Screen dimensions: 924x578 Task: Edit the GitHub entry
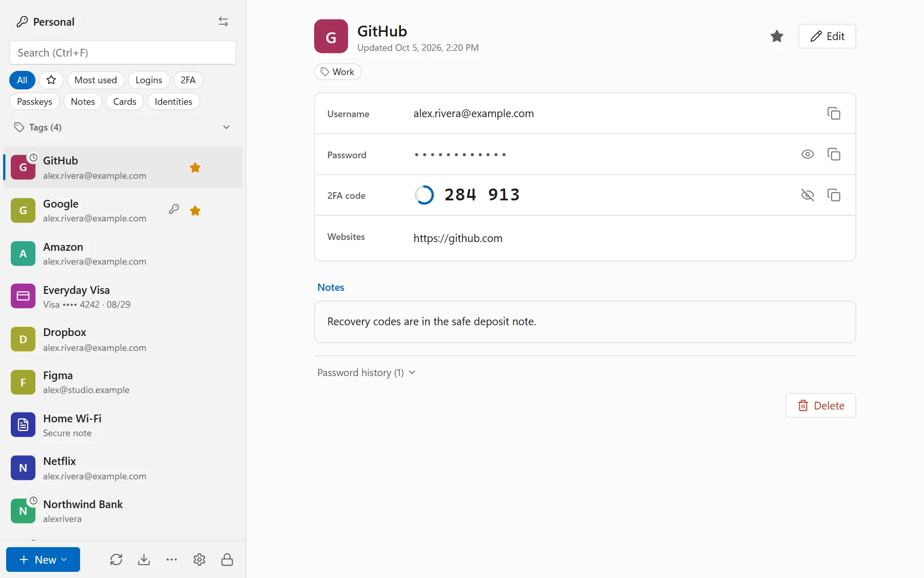pos(827,36)
